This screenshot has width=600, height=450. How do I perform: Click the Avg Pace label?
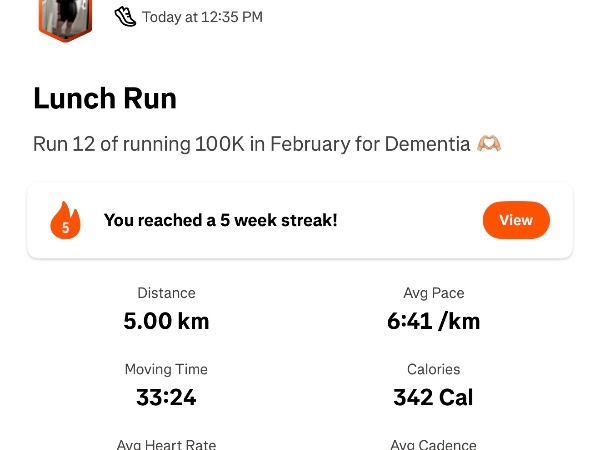pyautogui.click(x=434, y=293)
